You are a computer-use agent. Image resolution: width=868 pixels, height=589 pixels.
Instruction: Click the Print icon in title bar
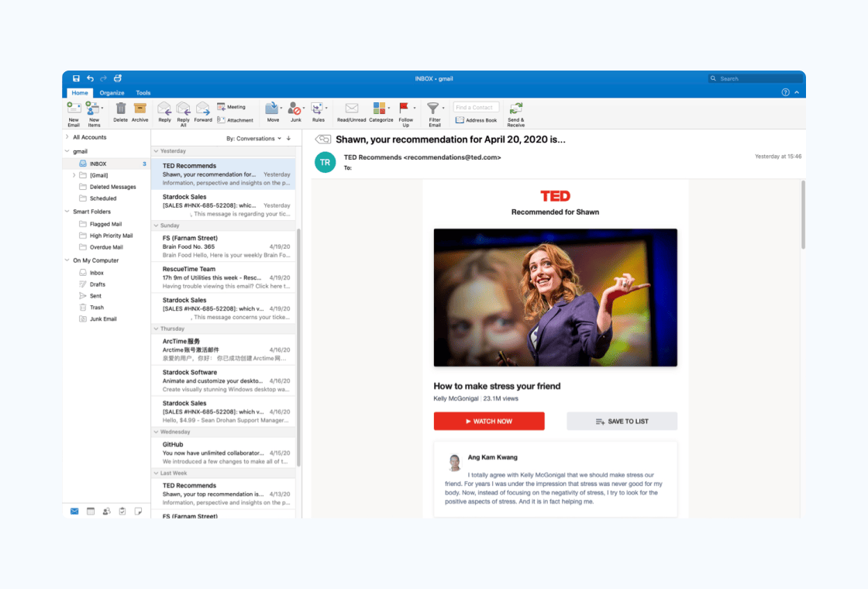pos(117,78)
